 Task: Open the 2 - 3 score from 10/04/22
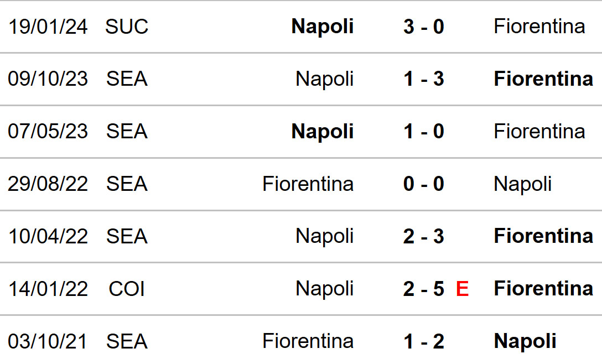point(424,236)
